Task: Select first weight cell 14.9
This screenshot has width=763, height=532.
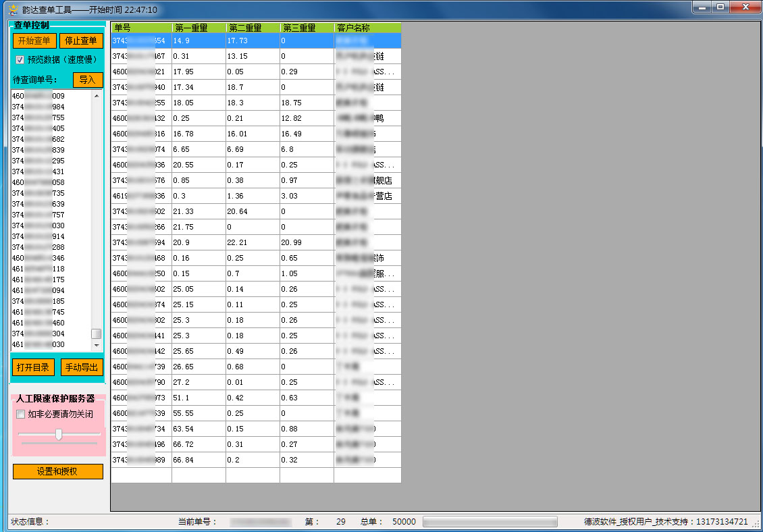Action: (199, 41)
